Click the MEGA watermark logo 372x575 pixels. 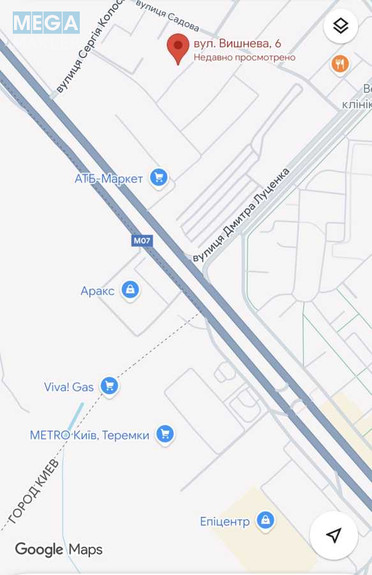coord(46,23)
